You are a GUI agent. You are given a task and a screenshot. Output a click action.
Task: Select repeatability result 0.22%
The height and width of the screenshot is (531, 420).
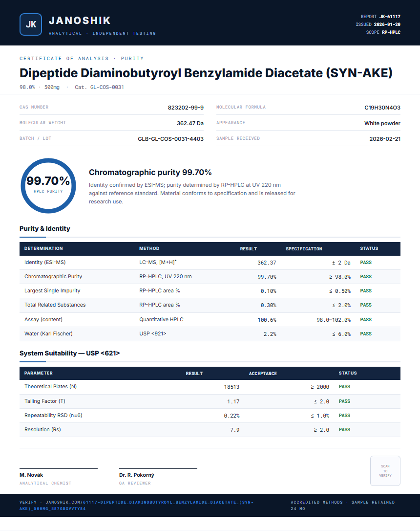[231, 416]
